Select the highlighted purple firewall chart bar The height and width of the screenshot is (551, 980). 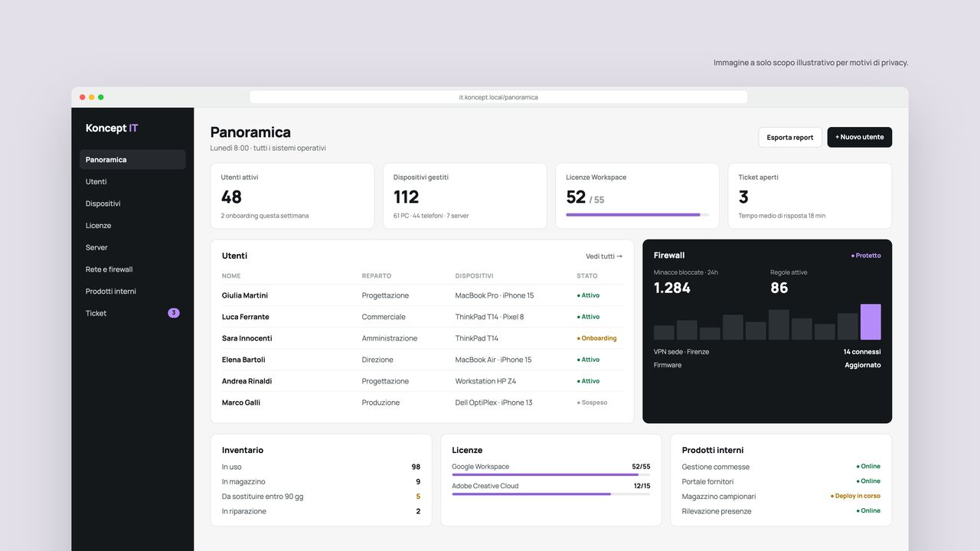871,322
